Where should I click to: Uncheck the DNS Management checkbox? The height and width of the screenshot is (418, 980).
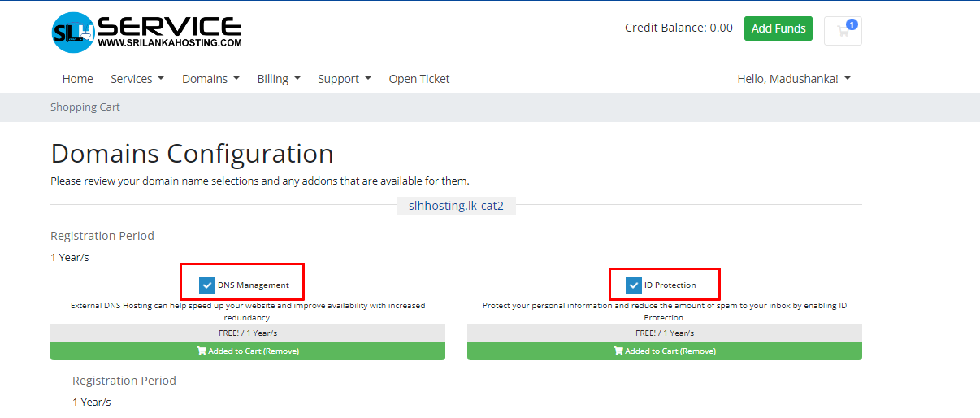(207, 285)
